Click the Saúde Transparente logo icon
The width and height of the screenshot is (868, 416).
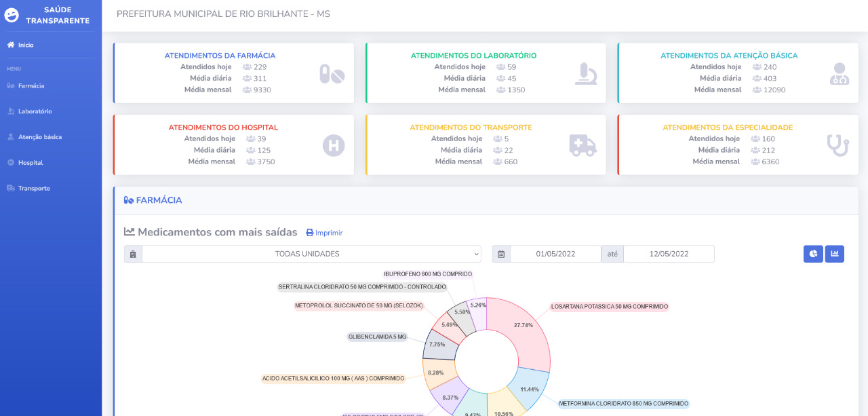coord(12,15)
